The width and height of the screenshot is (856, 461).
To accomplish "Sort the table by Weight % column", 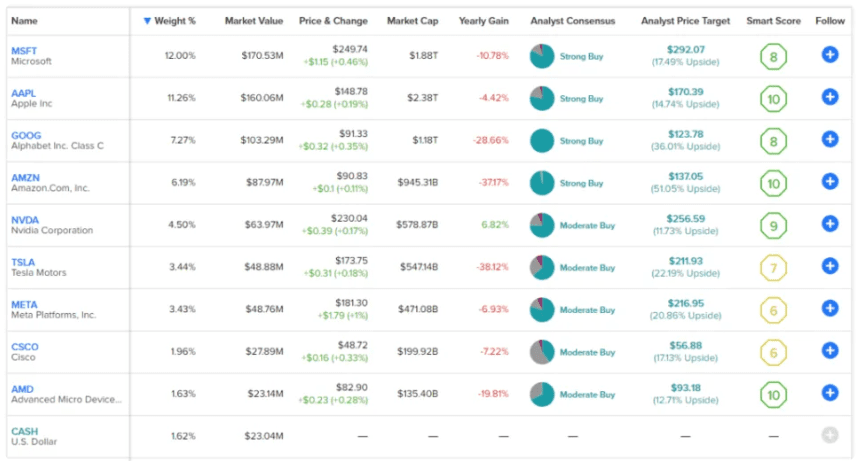I will (x=169, y=21).
